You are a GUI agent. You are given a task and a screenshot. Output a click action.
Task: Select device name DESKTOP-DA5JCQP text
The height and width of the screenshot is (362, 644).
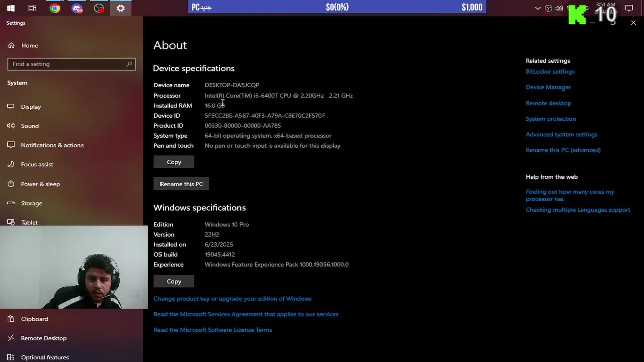[x=232, y=85]
